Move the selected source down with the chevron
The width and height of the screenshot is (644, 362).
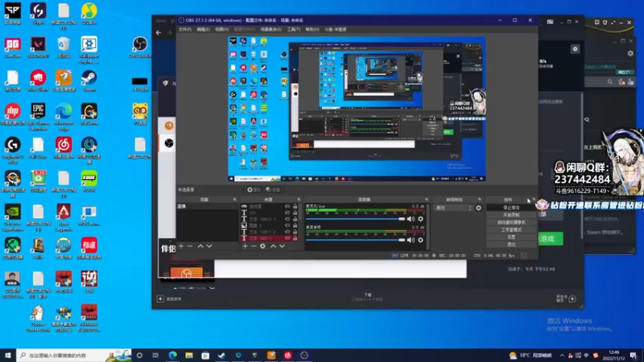(x=283, y=246)
